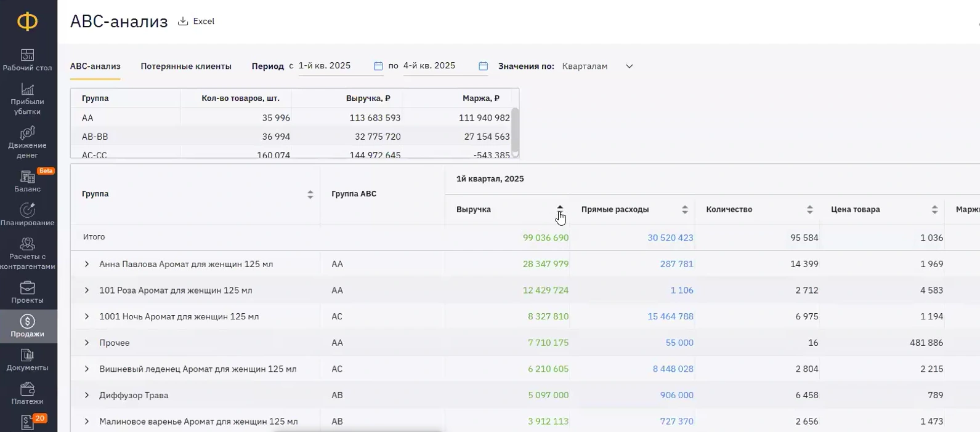Open calendar for period end date
Screen dimensions: 980x432
point(483,66)
